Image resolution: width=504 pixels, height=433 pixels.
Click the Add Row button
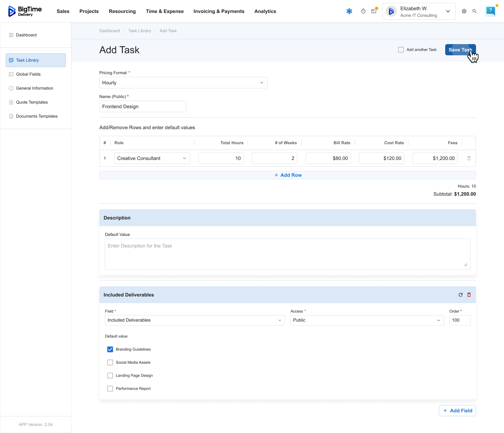287,175
